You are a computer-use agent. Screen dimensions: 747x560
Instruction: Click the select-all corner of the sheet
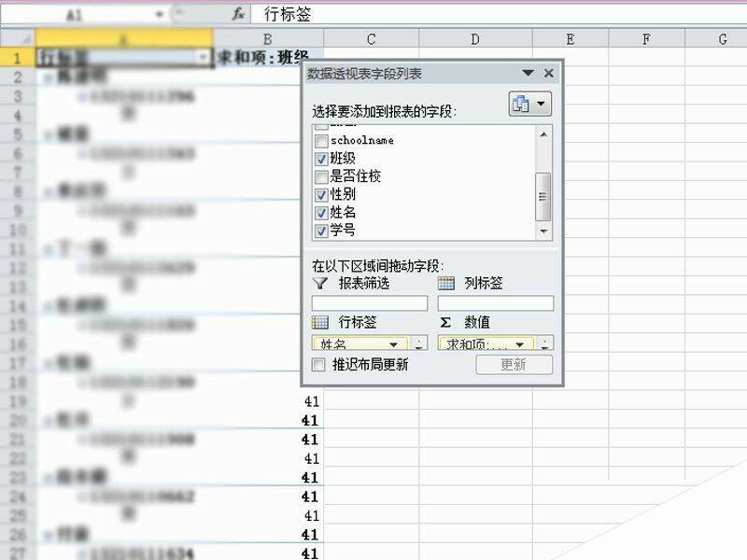coord(18,38)
